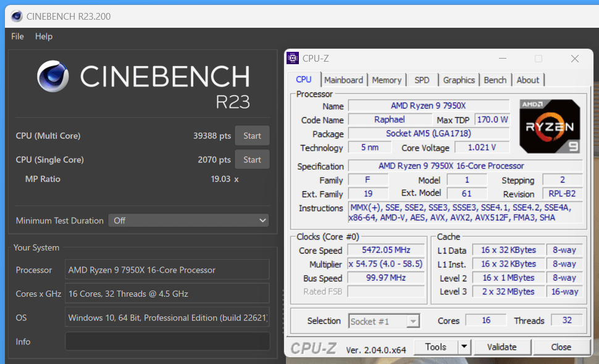Click the Level 3 16-way associativity cell
Screen dimensions: 599x364
(x=564, y=291)
